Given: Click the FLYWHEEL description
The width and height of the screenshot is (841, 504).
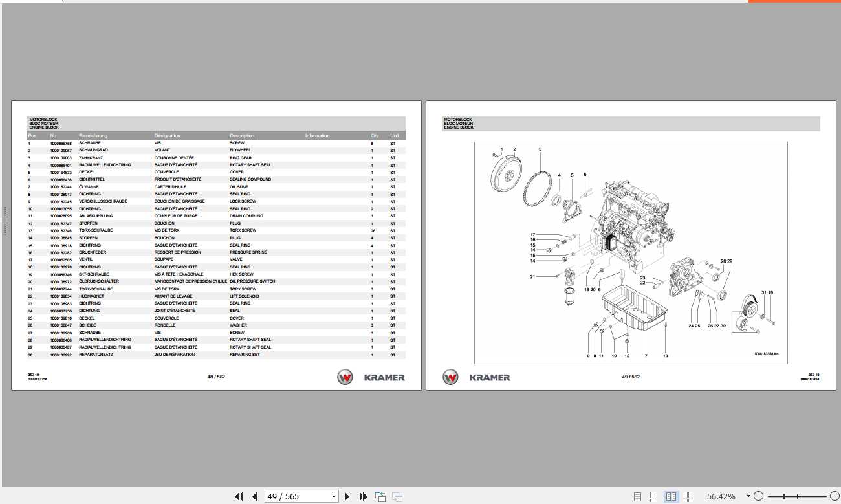Looking at the screenshot, I should 240,150.
